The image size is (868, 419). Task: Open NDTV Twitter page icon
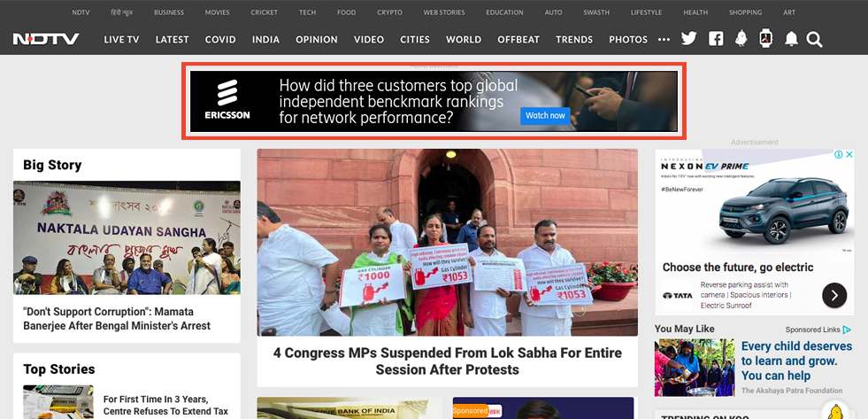click(688, 39)
